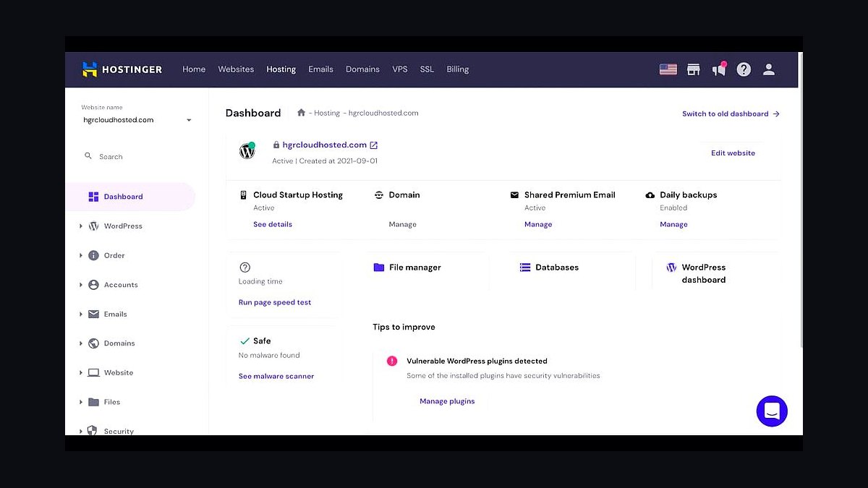Switch to old dashboard
868x488 pixels.
[x=731, y=114]
